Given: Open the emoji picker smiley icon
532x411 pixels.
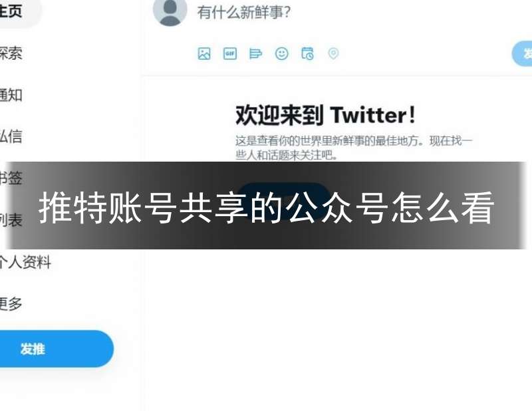Looking at the screenshot, I should [281, 54].
